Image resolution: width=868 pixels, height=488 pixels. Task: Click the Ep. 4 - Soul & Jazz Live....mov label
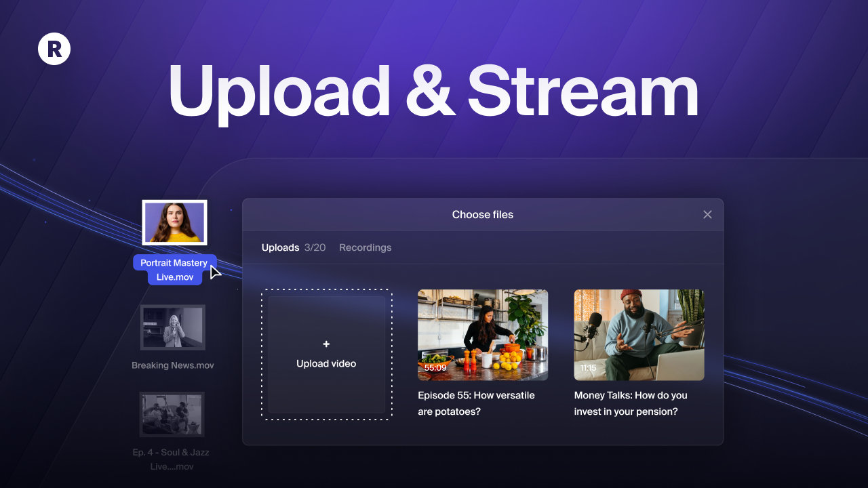tap(173, 459)
